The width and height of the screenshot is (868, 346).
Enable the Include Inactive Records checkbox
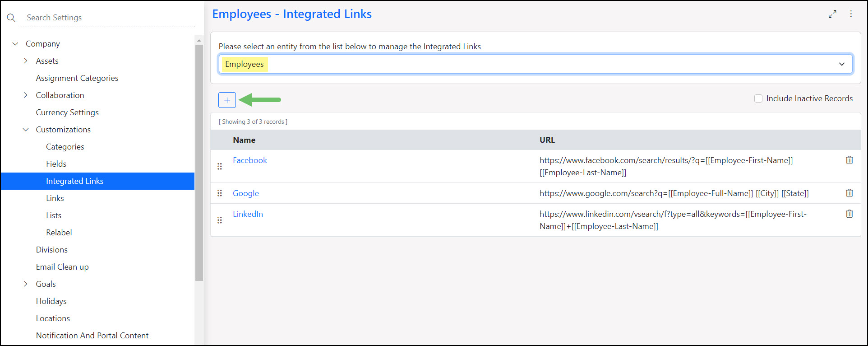click(x=758, y=98)
